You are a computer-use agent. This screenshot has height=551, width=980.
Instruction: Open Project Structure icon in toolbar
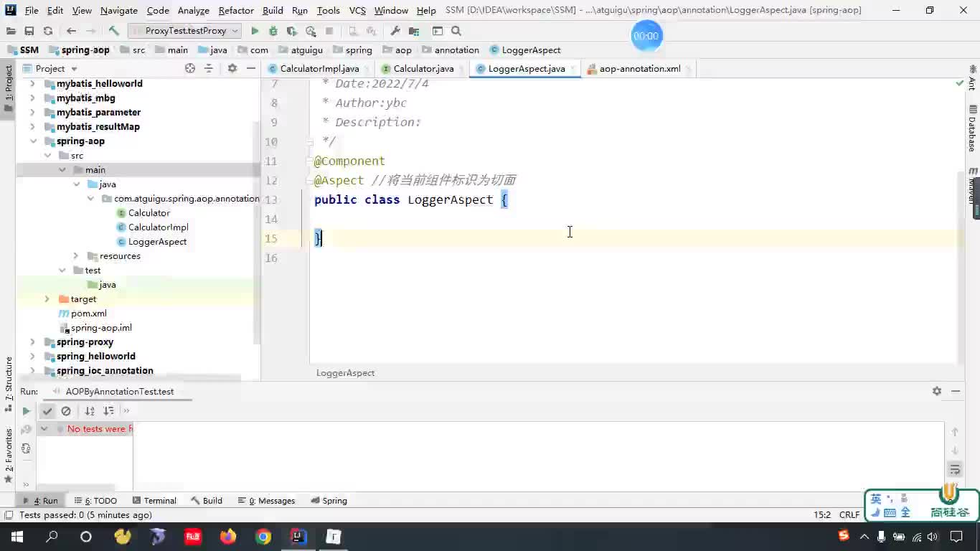[x=414, y=31]
